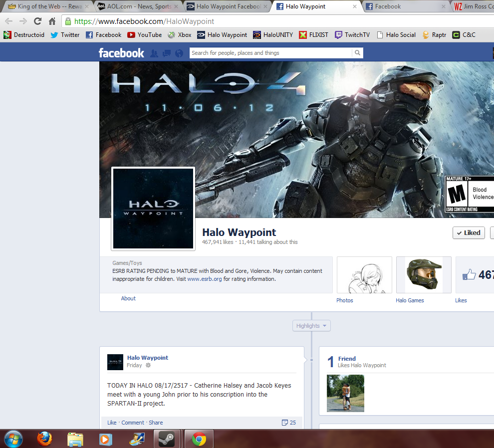Click the browser address bar URL
This screenshot has width=494, height=448.
(144, 21)
